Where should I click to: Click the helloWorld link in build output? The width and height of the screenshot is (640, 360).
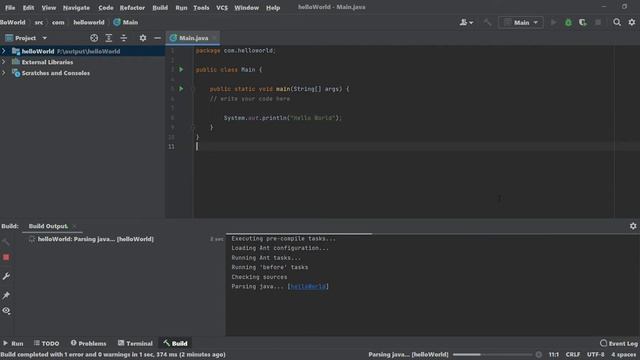[x=308, y=287]
